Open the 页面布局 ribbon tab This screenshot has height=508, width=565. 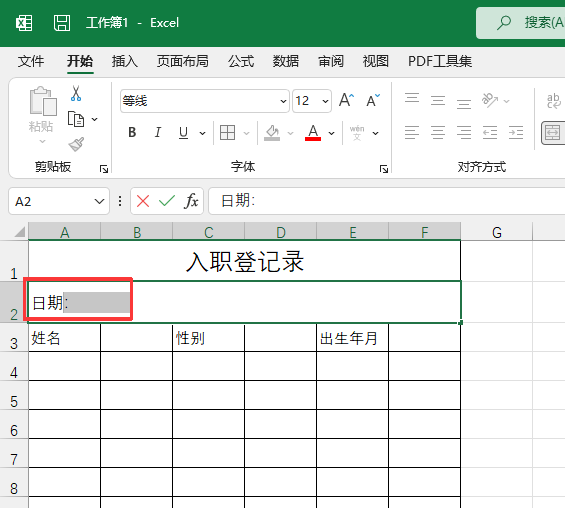tap(182, 61)
